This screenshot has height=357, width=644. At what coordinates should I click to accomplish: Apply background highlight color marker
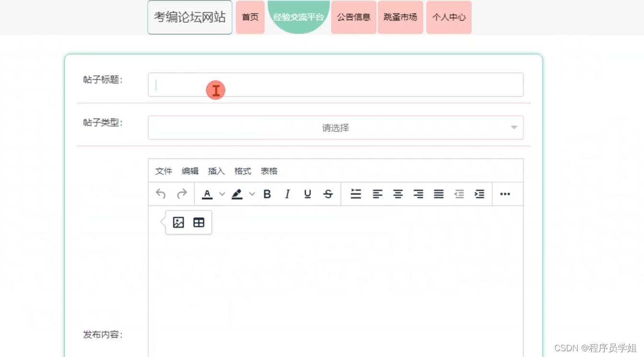(x=237, y=194)
